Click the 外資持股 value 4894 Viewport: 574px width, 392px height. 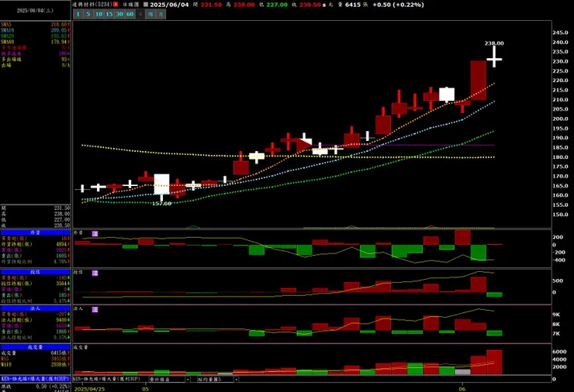tap(61, 244)
